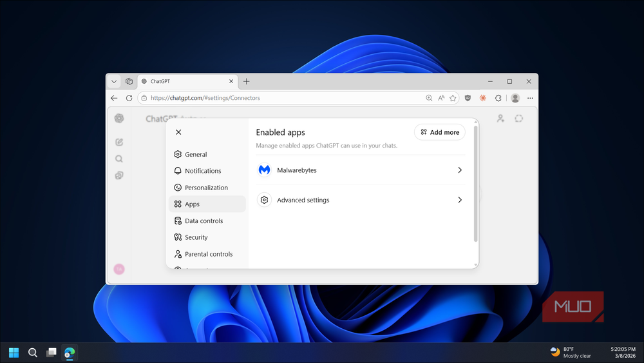Click the Add more apps button
The height and width of the screenshot is (363, 644).
439,132
